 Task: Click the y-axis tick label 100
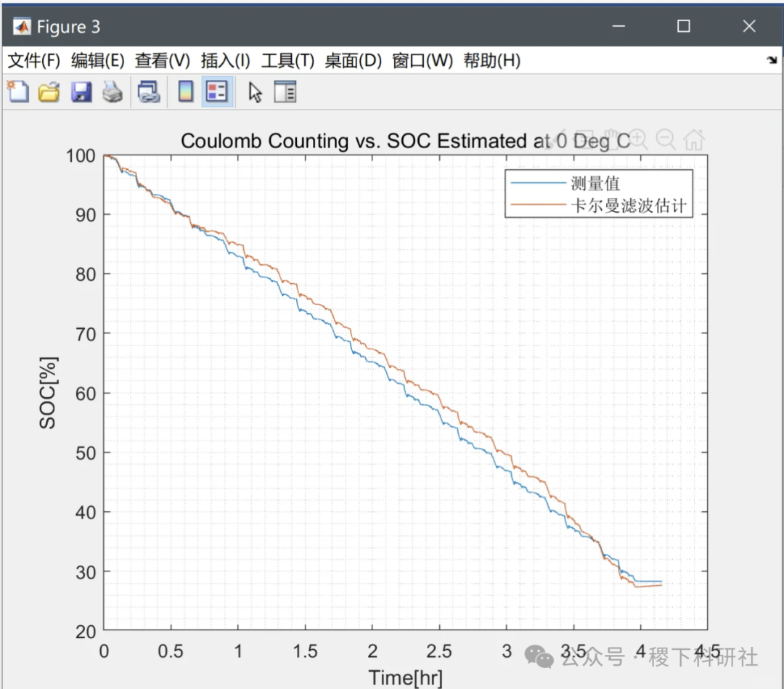point(81,156)
